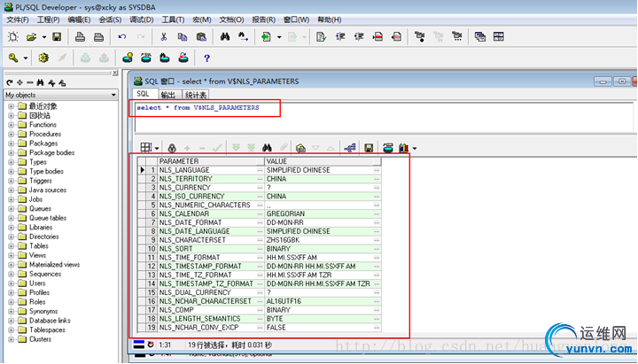
Task: Click the save disk icon in result grid toolbar
Action: click(369, 148)
